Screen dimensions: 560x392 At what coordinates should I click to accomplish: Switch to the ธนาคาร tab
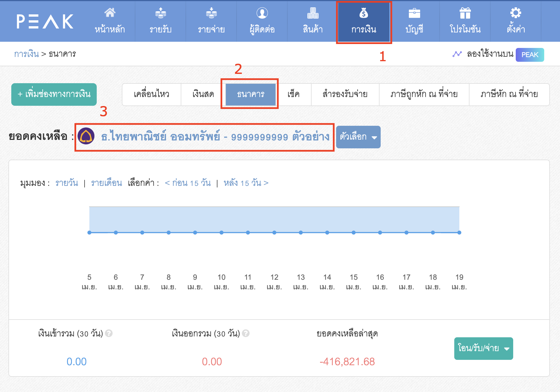[x=251, y=94]
